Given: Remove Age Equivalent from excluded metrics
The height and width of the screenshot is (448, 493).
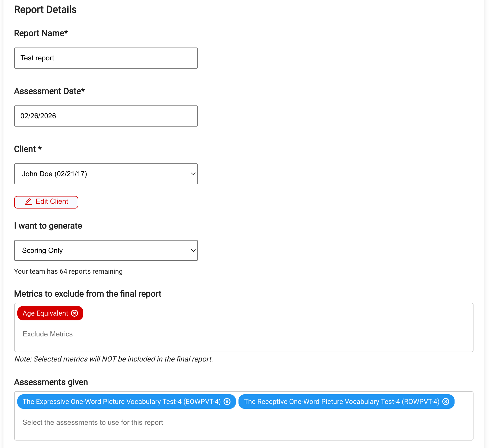Looking at the screenshot, I should click(75, 313).
